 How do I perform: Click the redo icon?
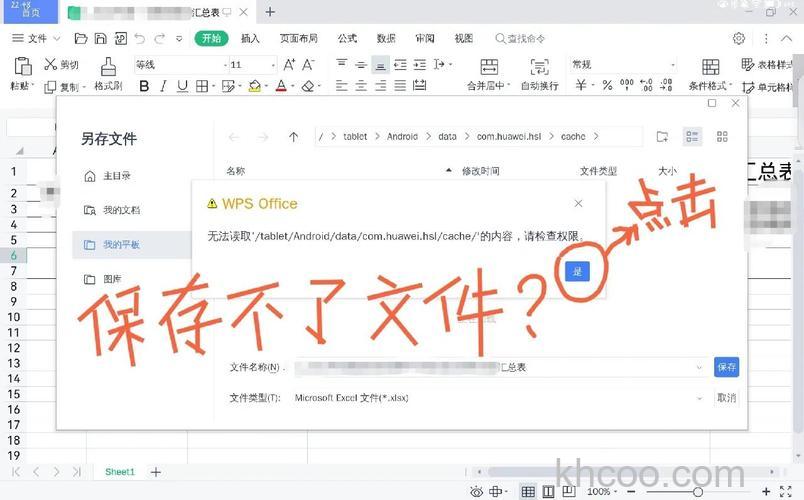click(x=160, y=38)
